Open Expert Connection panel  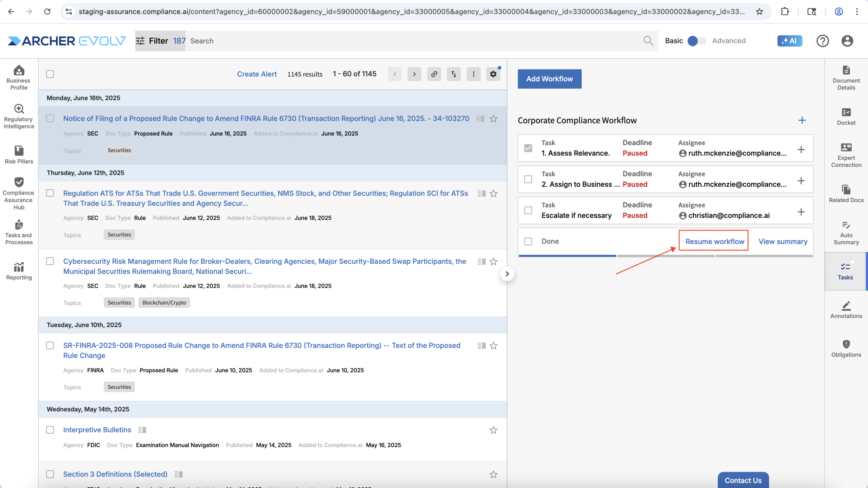pos(846,155)
